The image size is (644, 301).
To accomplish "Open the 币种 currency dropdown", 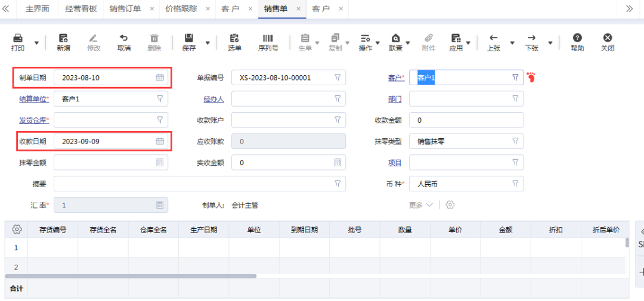I will click(515, 184).
